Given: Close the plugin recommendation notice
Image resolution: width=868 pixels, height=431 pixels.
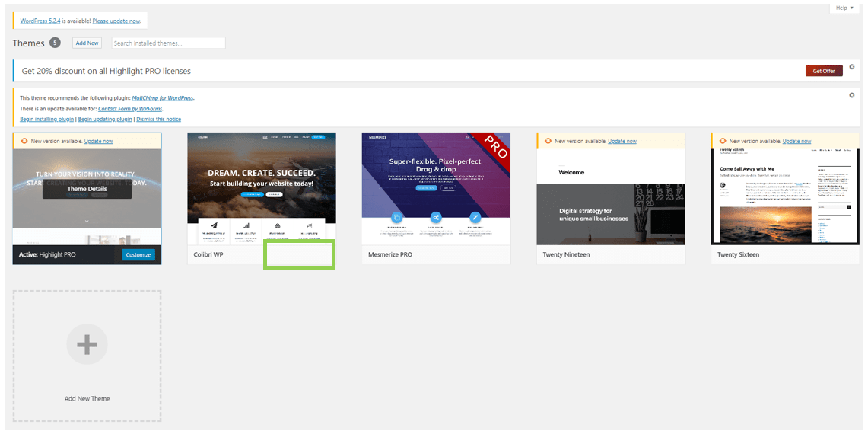Looking at the screenshot, I should pos(852,95).
